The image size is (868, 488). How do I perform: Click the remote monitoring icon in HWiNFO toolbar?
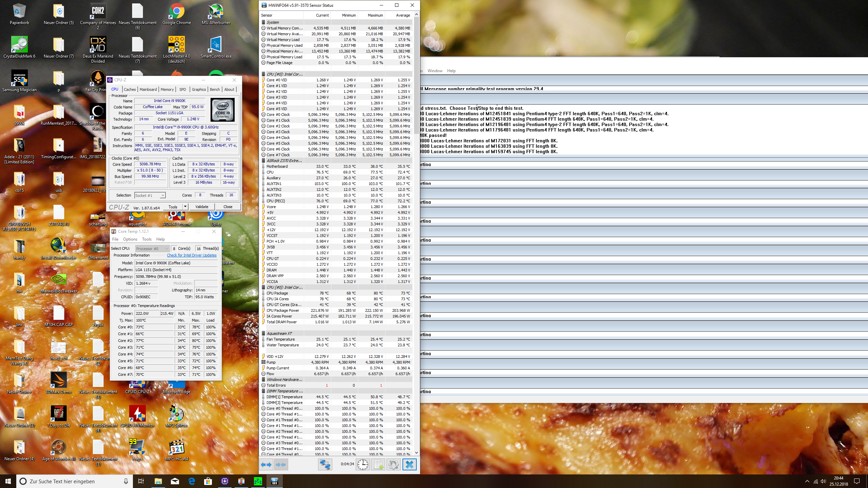pyautogui.click(x=325, y=464)
